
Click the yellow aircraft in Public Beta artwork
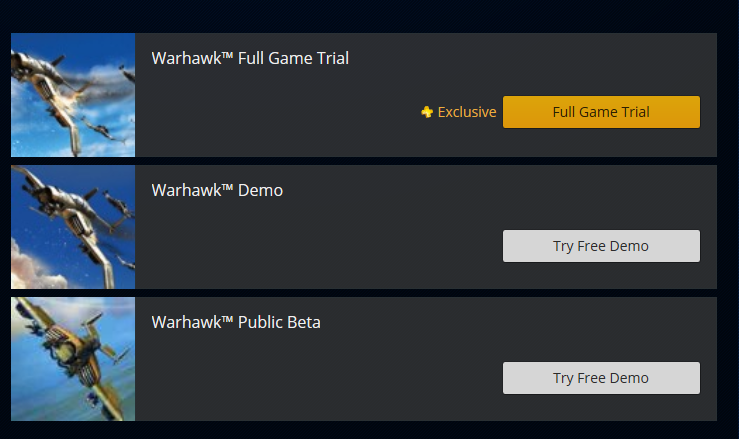click(x=73, y=354)
